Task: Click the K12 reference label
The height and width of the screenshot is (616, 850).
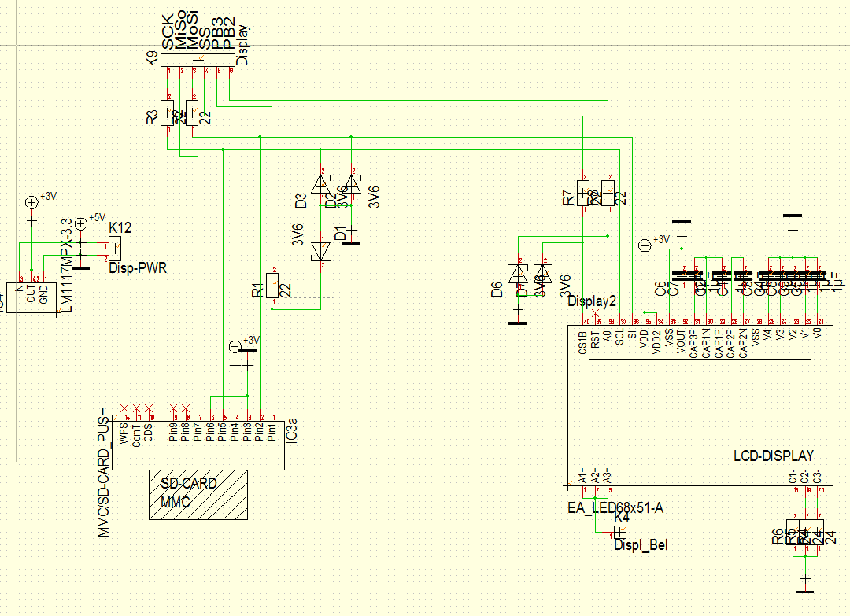Action: 120,228
